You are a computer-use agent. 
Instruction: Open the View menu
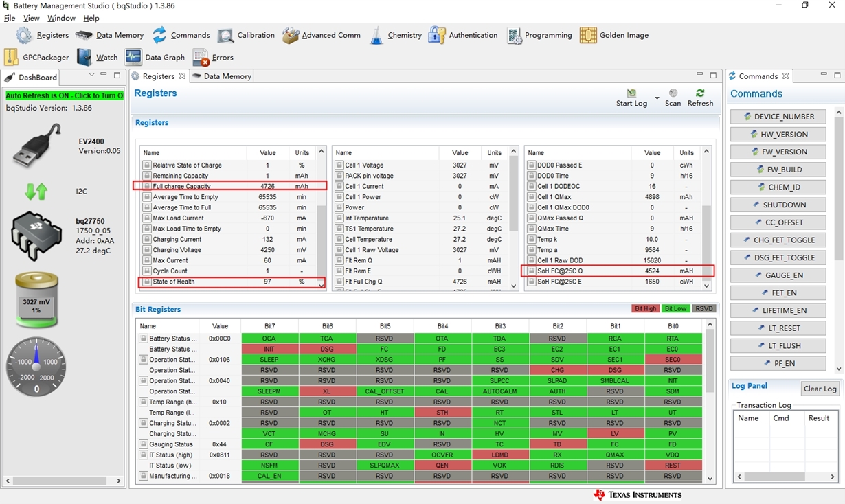click(31, 18)
